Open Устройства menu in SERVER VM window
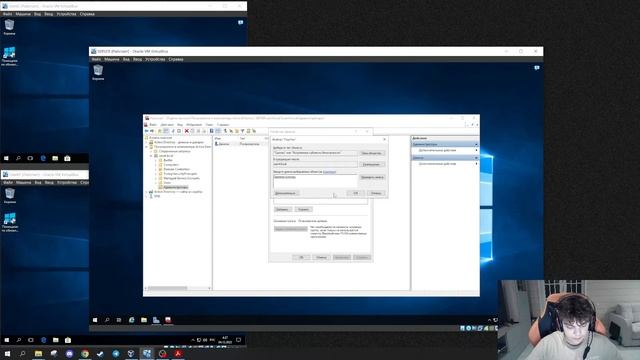 155,59
